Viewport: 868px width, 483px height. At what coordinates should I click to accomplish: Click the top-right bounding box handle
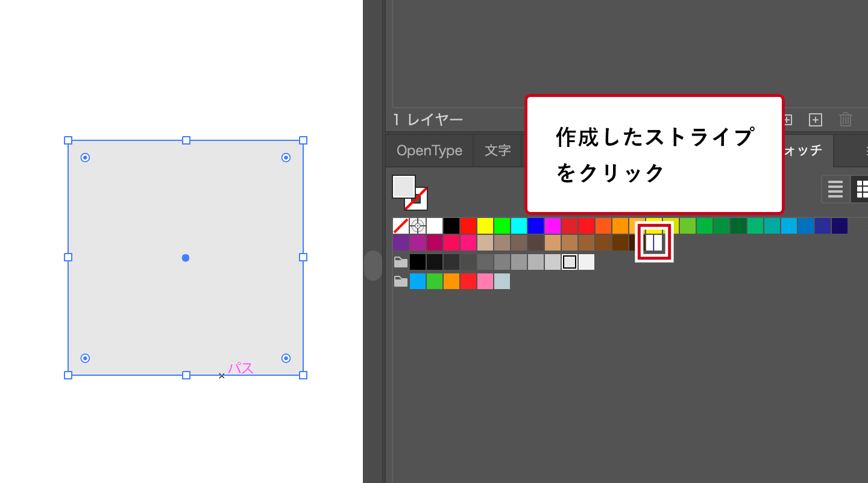point(303,140)
